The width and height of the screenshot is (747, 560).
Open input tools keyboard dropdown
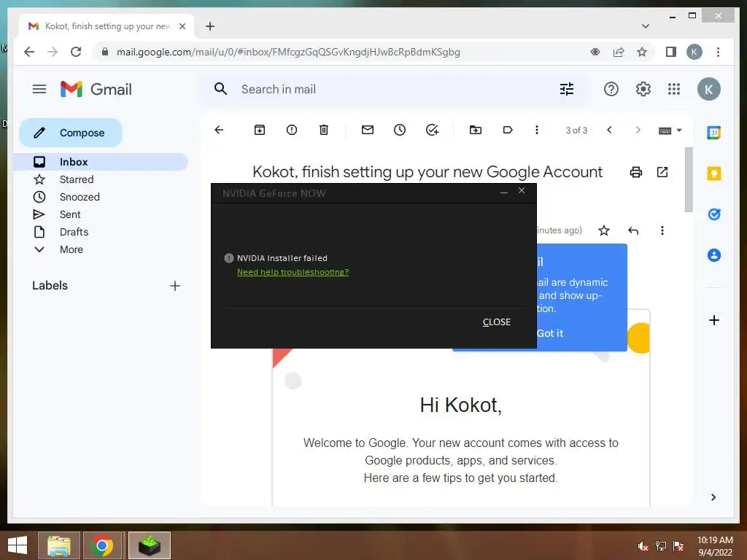670,131
